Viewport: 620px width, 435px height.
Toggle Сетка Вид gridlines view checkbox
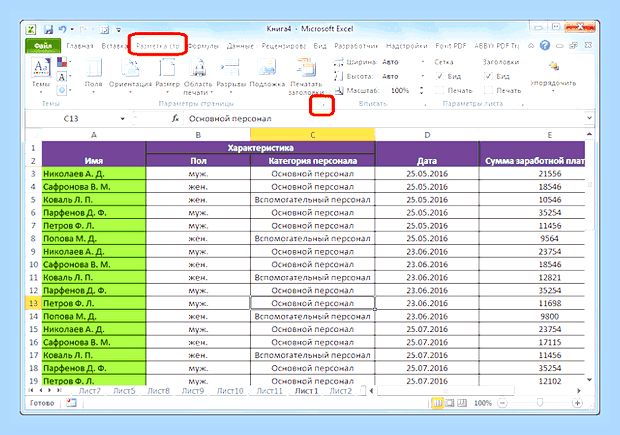coord(439,76)
